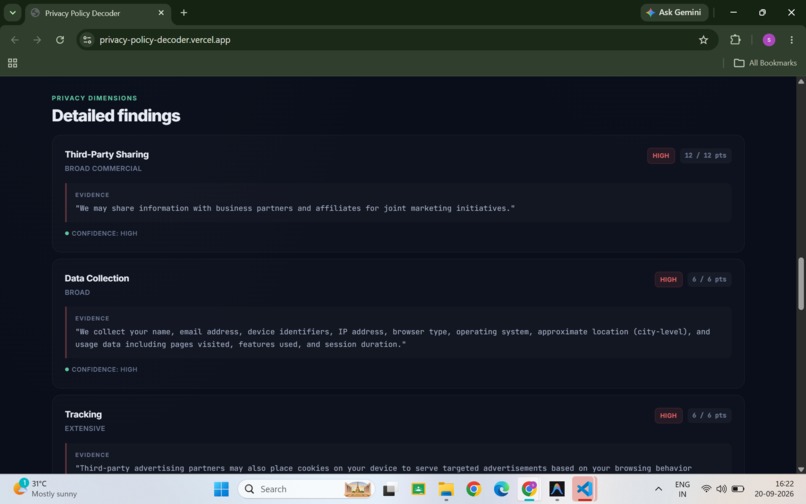
Task: Open Visual Studio Code from the taskbar
Action: tap(584, 489)
